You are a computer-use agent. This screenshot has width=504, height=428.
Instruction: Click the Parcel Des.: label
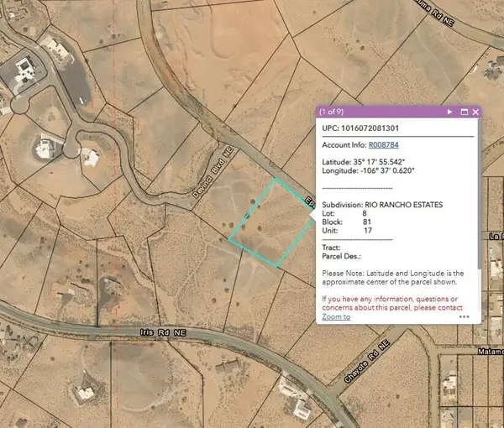tap(341, 256)
